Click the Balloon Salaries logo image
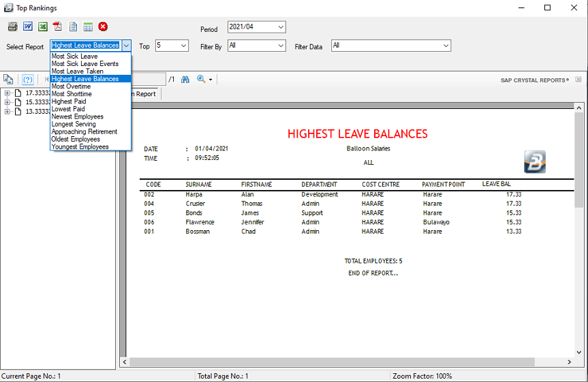The height and width of the screenshot is (382, 588). [535, 161]
